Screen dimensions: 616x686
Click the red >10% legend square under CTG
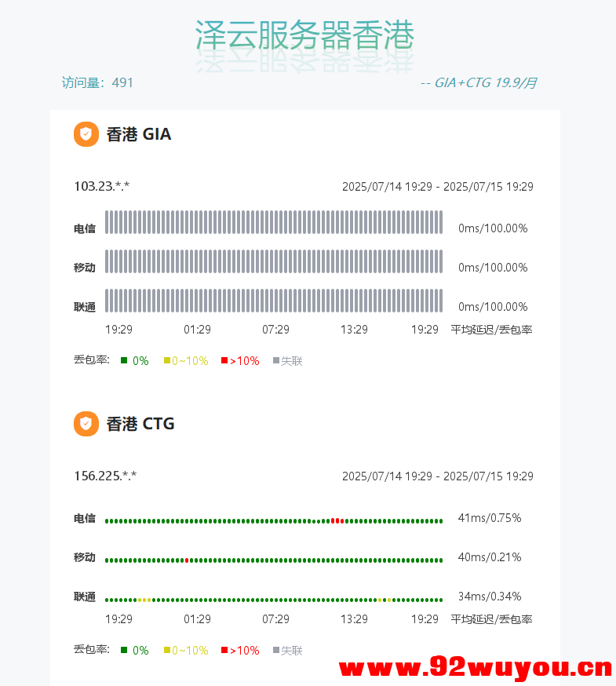(x=224, y=651)
